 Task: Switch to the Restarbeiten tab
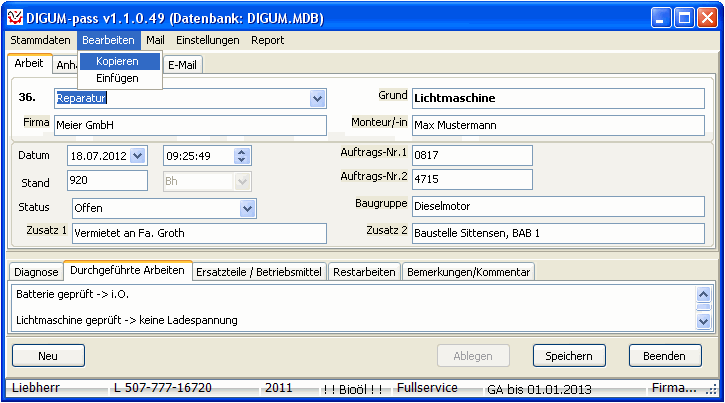coord(365,271)
